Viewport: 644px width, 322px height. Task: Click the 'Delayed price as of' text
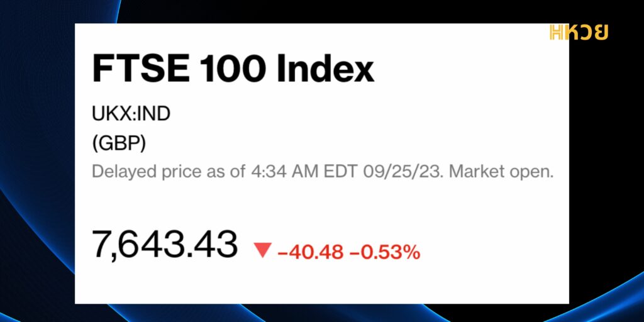coord(170,172)
